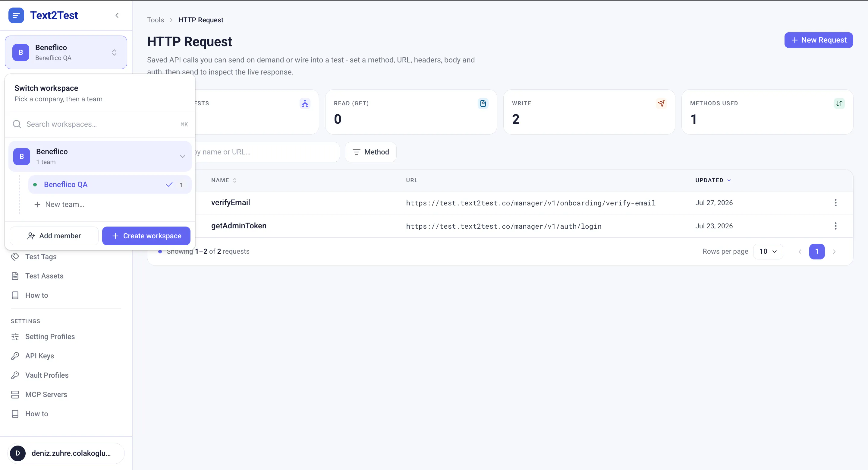Collapse the sidebar with the chevron

click(117, 15)
